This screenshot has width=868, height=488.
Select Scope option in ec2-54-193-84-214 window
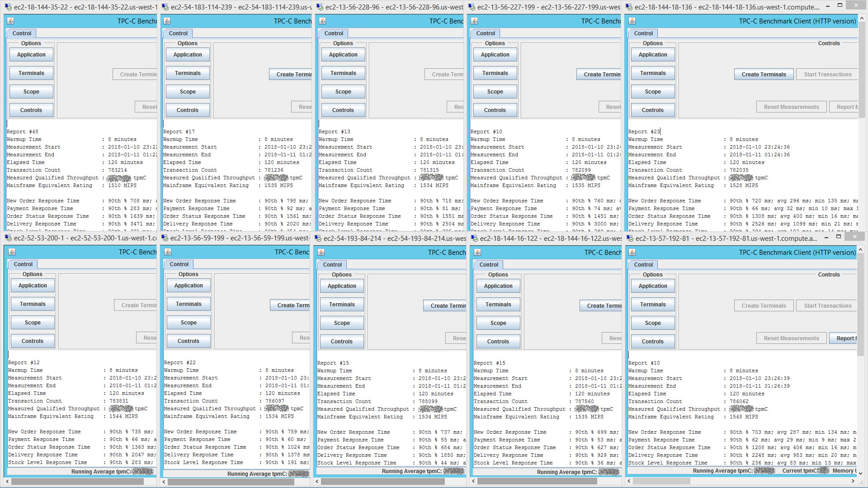point(342,323)
